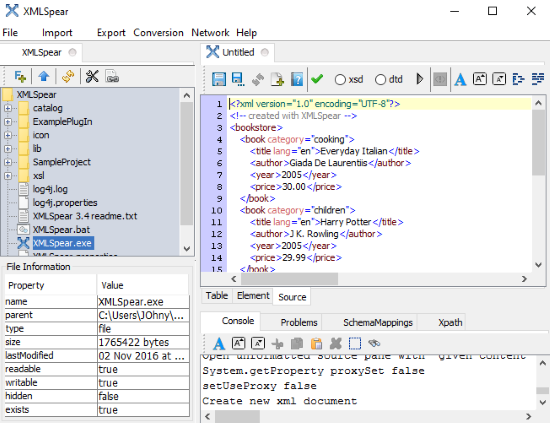
Task: Click the last icon in editor toolbar
Action: point(538,79)
